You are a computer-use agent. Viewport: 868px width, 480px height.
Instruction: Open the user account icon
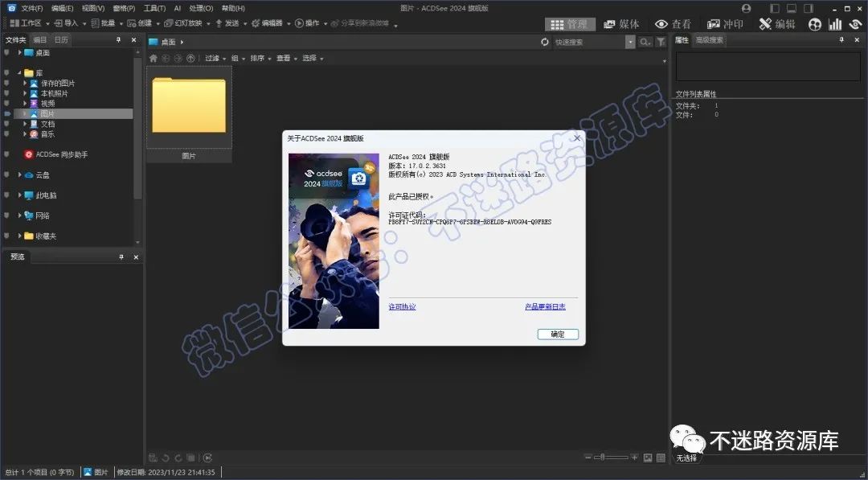[746, 8]
